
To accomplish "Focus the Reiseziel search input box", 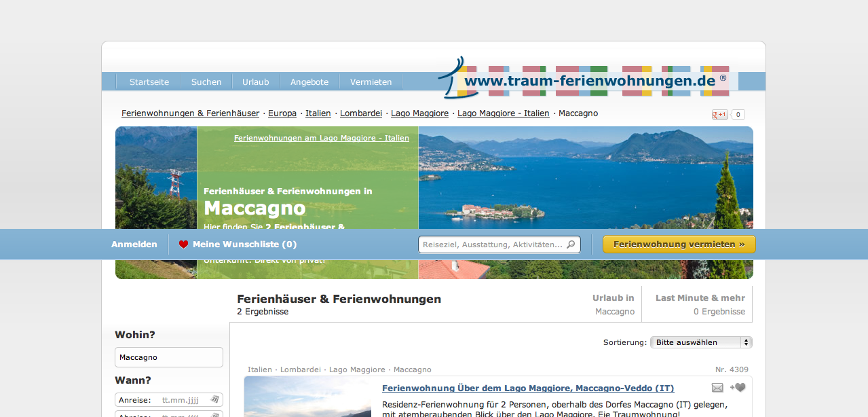I will (492, 244).
